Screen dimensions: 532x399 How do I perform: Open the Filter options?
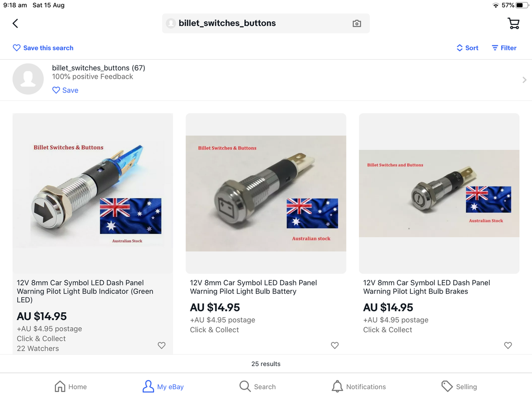(x=504, y=48)
